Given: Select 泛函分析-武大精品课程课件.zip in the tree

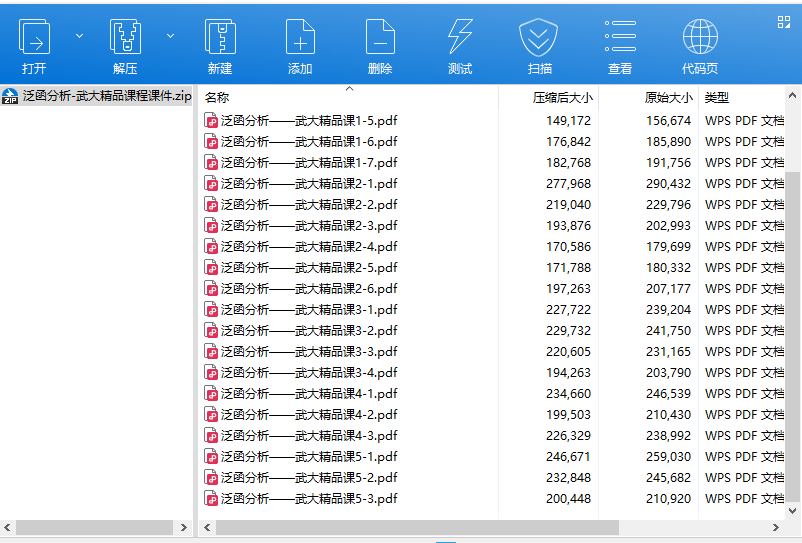Looking at the screenshot, I should coord(97,96).
